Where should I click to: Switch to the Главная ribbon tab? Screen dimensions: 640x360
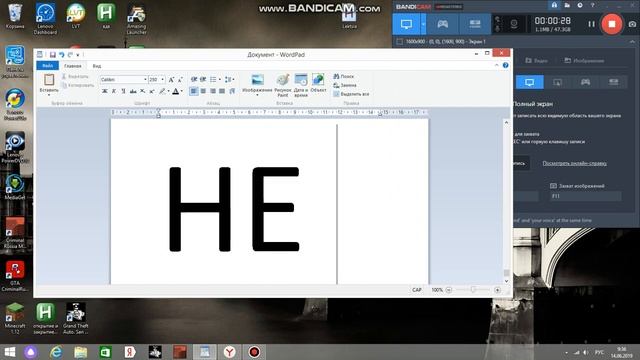click(x=73, y=66)
